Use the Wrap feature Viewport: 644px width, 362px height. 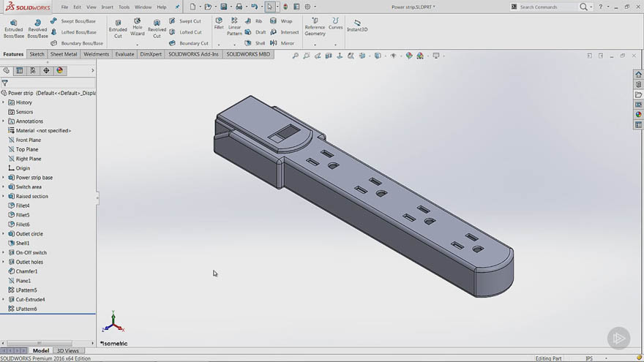point(281,21)
